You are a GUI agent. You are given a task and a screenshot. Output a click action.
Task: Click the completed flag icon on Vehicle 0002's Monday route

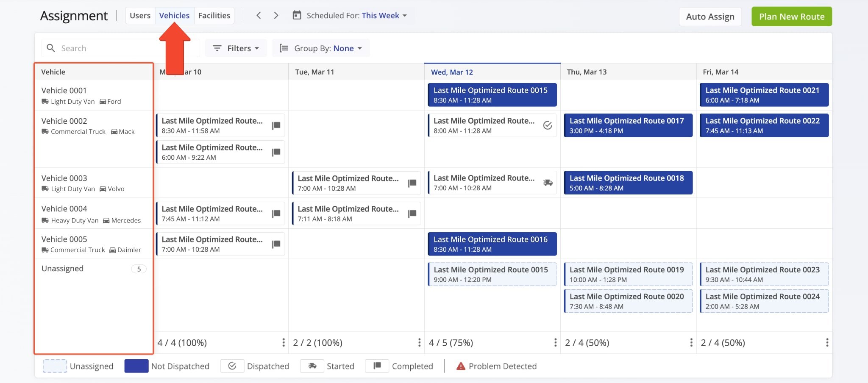(x=276, y=125)
